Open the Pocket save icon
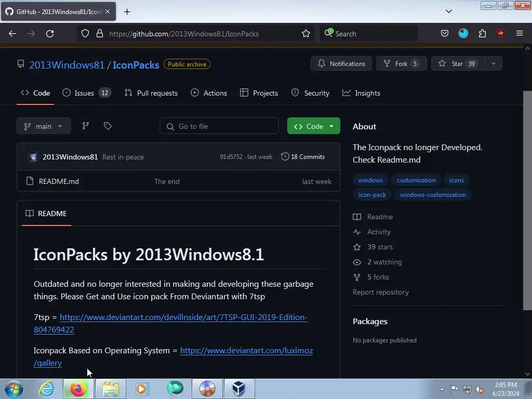 pyautogui.click(x=445, y=34)
